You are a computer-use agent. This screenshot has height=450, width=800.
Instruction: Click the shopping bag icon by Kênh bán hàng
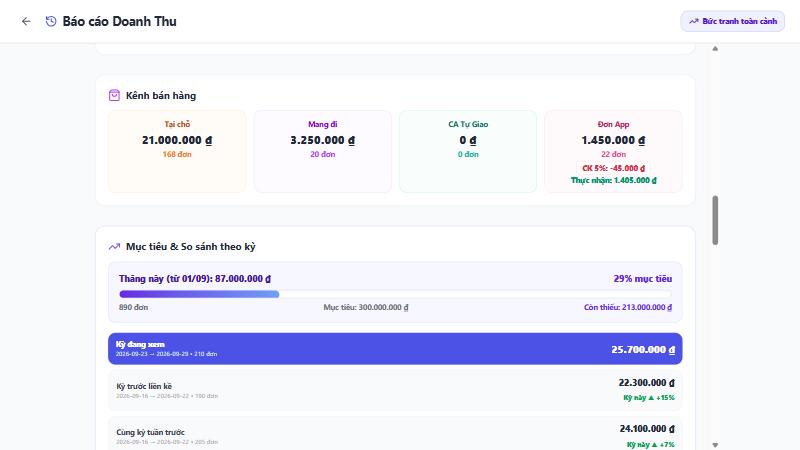[x=114, y=95]
